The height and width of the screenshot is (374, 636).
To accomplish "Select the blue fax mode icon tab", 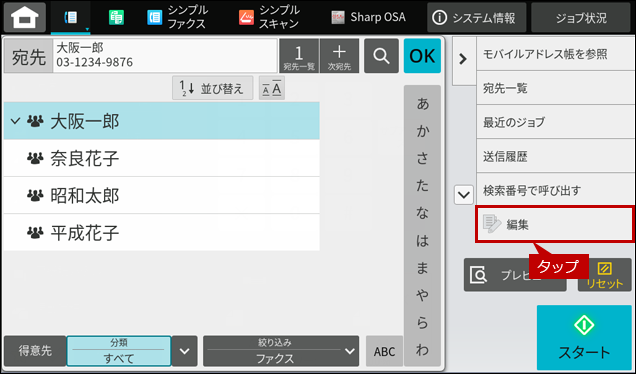I will pyautogui.click(x=71, y=17).
